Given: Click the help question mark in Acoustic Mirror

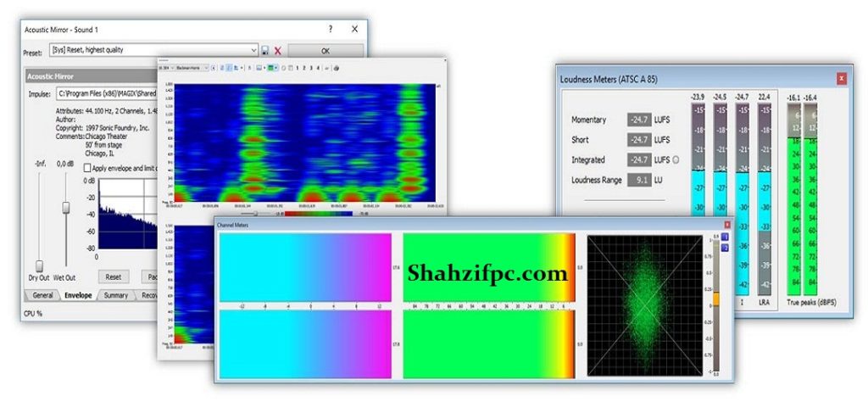Looking at the screenshot, I should (330, 29).
